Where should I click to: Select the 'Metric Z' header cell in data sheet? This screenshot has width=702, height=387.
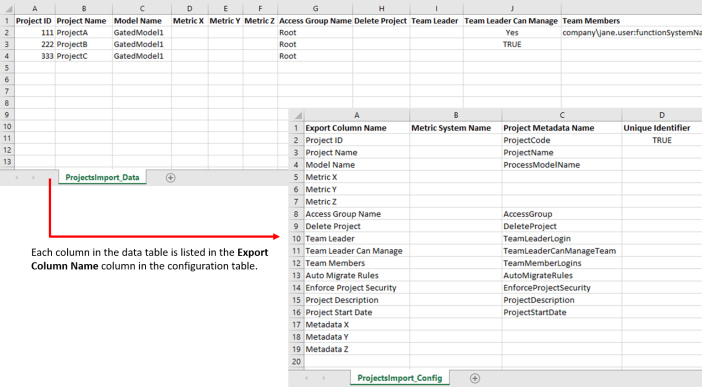260,21
